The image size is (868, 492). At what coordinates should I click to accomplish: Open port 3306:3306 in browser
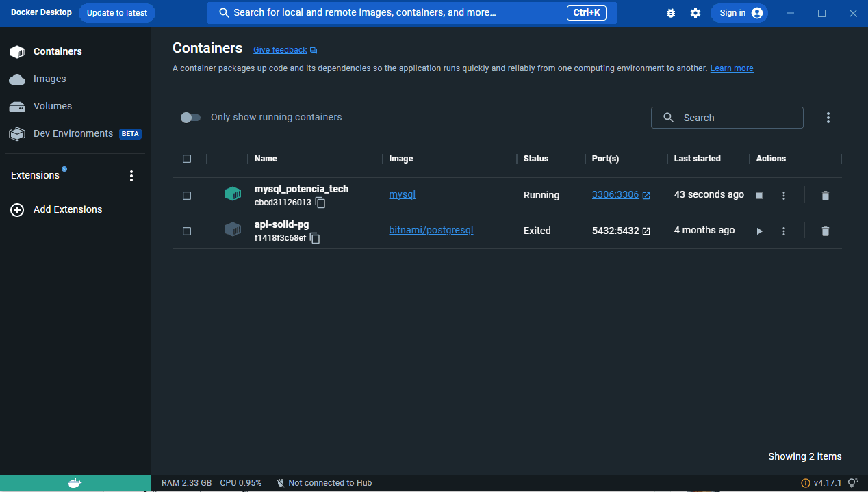(621, 194)
